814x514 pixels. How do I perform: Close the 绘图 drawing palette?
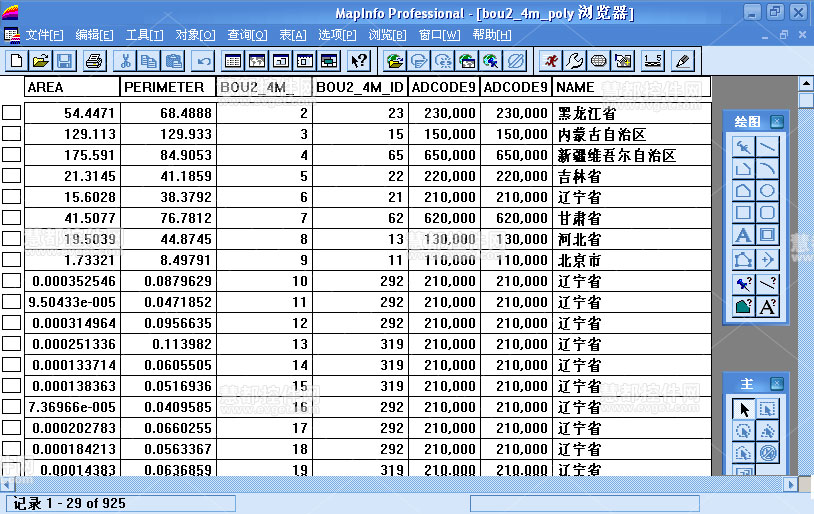click(777, 121)
